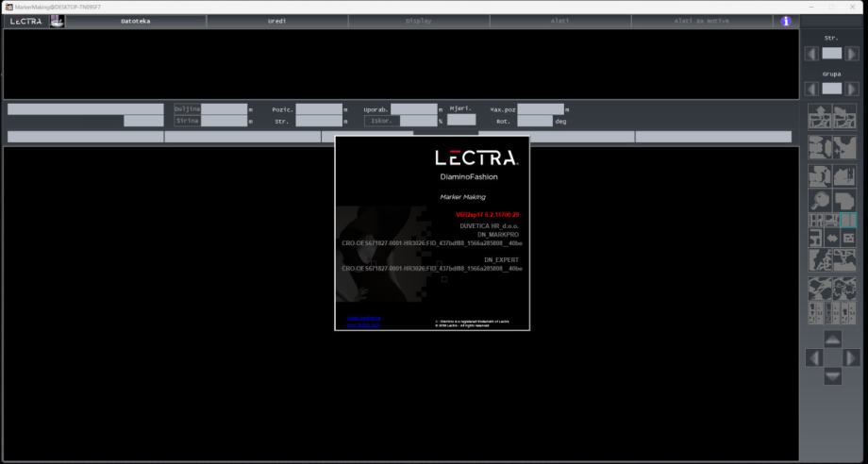868x464 pixels.
Task: Select the single pattern piece icon beside magnifier
Action: (x=844, y=200)
